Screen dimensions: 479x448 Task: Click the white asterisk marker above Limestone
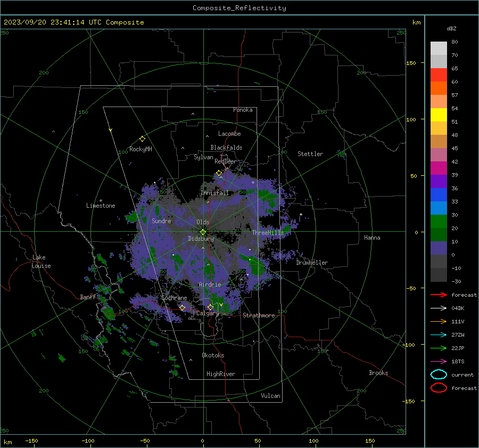pos(101,201)
